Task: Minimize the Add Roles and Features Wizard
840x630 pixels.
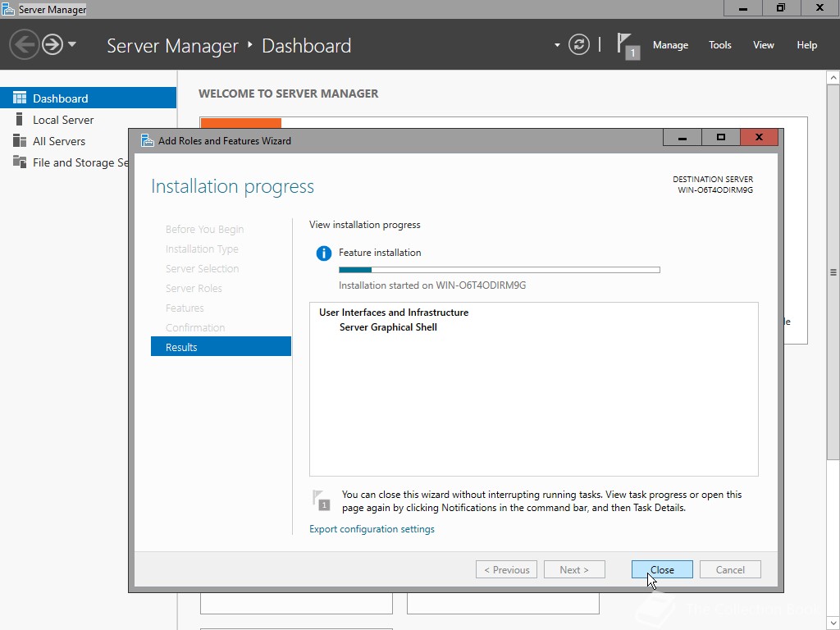Action: 682,138
